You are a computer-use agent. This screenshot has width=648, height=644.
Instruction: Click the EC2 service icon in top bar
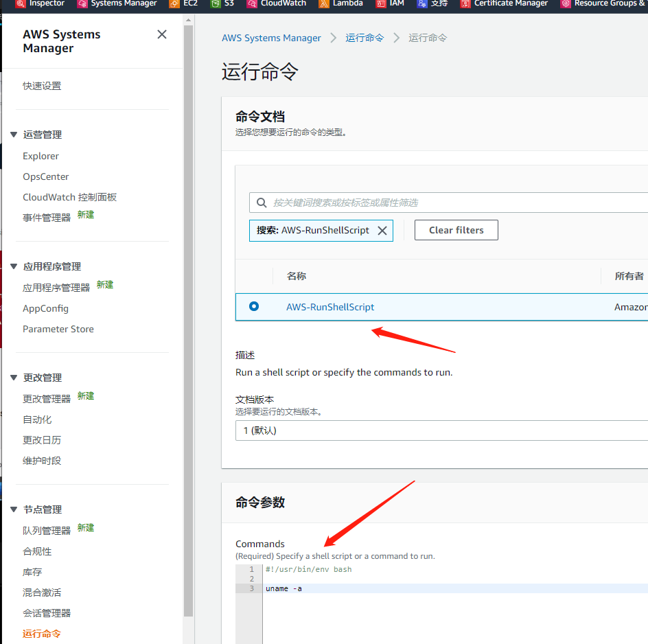[174, 3]
